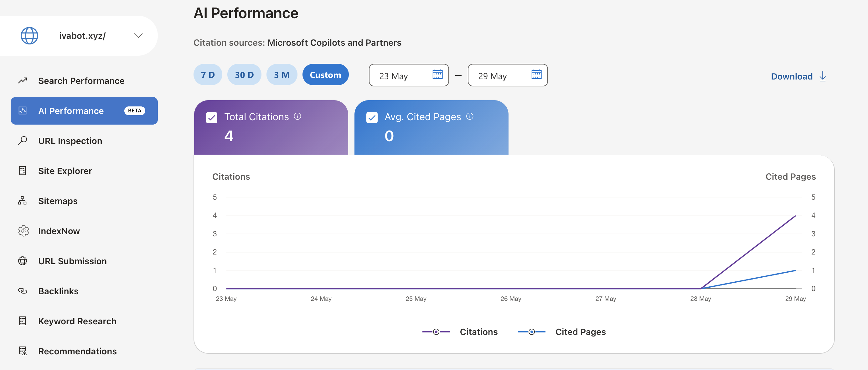Viewport: 868px width, 370px height.
Task: Click the download arrow icon
Action: coord(823,76)
